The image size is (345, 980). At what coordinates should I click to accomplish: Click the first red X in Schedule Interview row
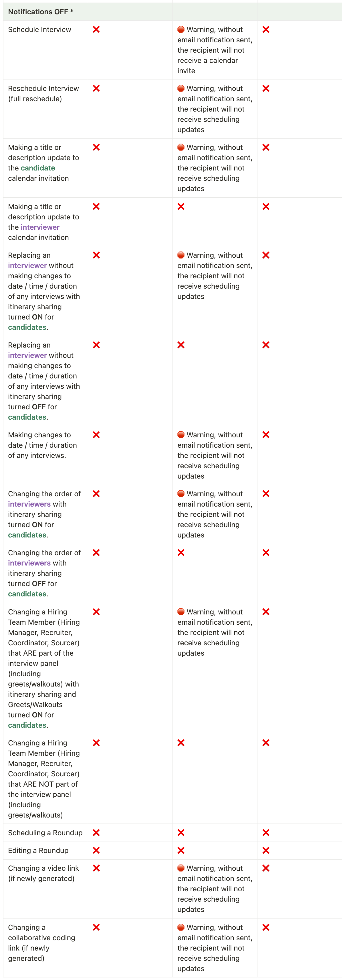(96, 29)
